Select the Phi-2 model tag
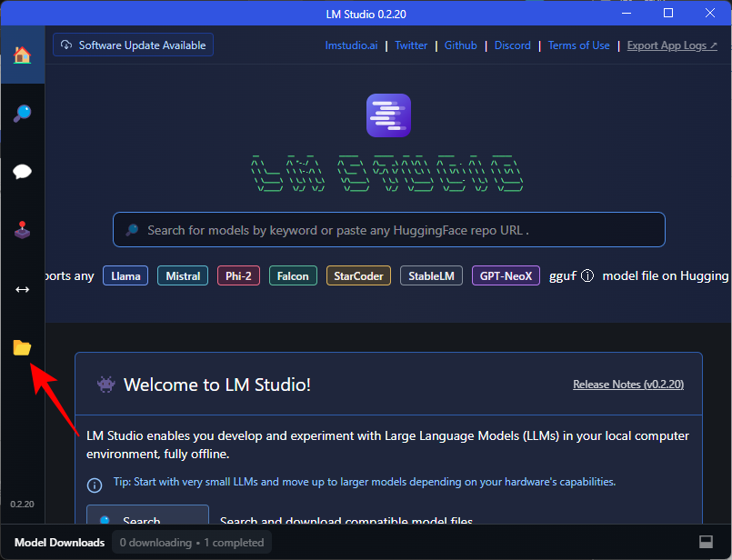The image size is (732, 560). pos(238,275)
